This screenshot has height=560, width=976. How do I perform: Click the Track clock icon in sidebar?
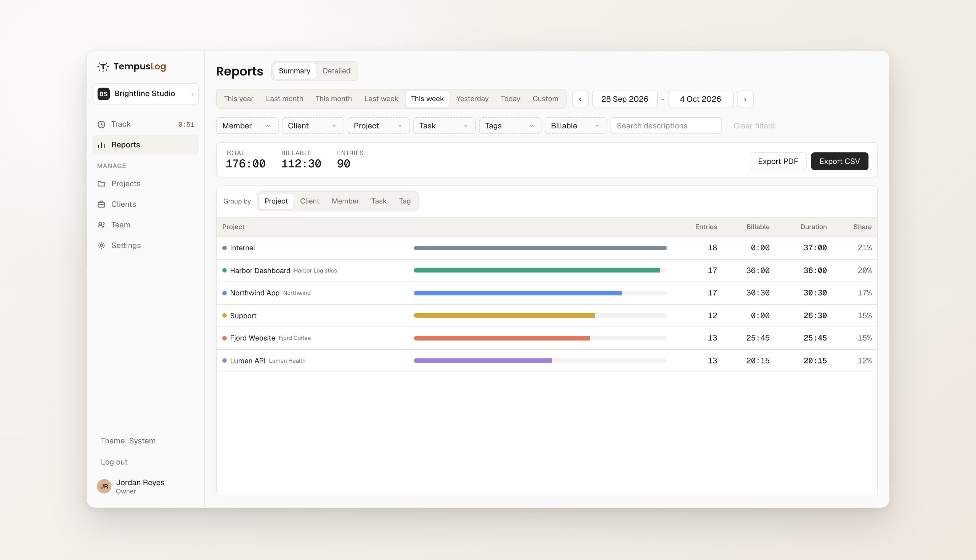point(101,124)
